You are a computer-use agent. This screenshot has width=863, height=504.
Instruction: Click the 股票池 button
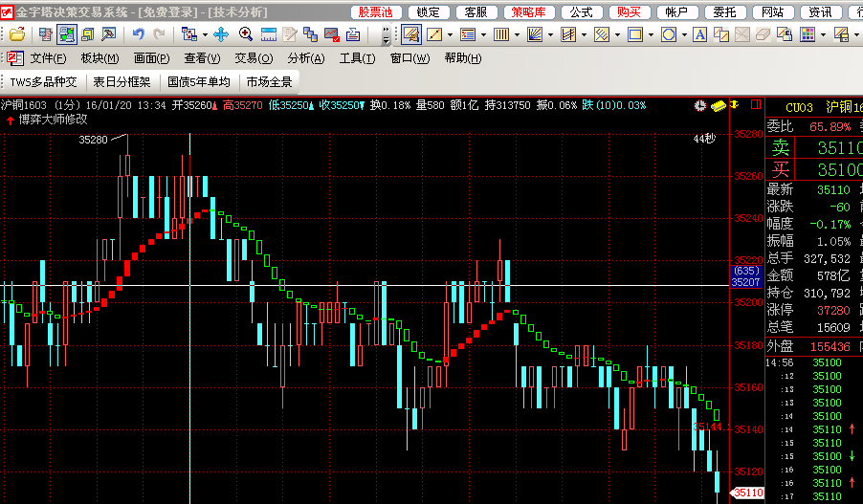pyautogui.click(x=375, y=12)
